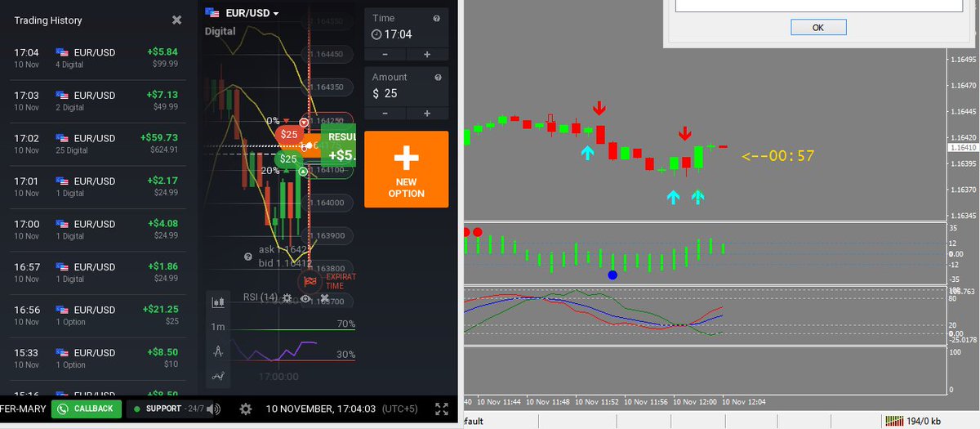The height and width of the screenshot is (429, 980).
Task: Open the 16:57 EUR/USD +$1.86 trade
Action: click(x=97, y=272)
